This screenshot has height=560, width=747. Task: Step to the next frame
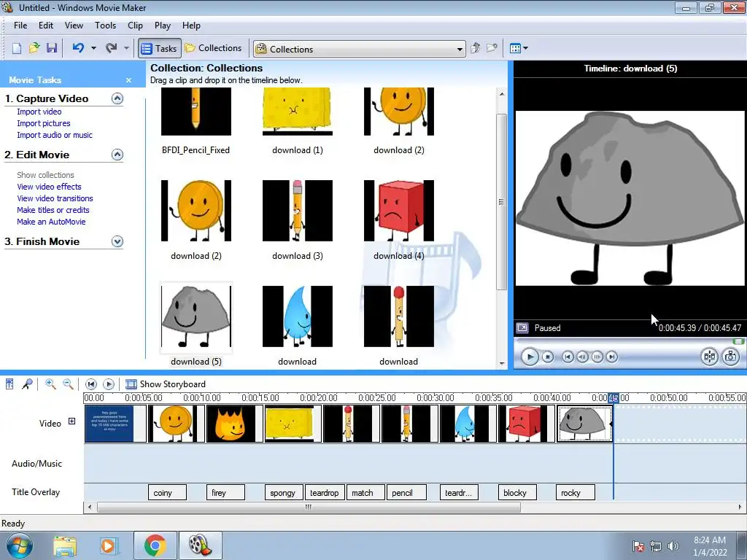(x=597, y=357)
